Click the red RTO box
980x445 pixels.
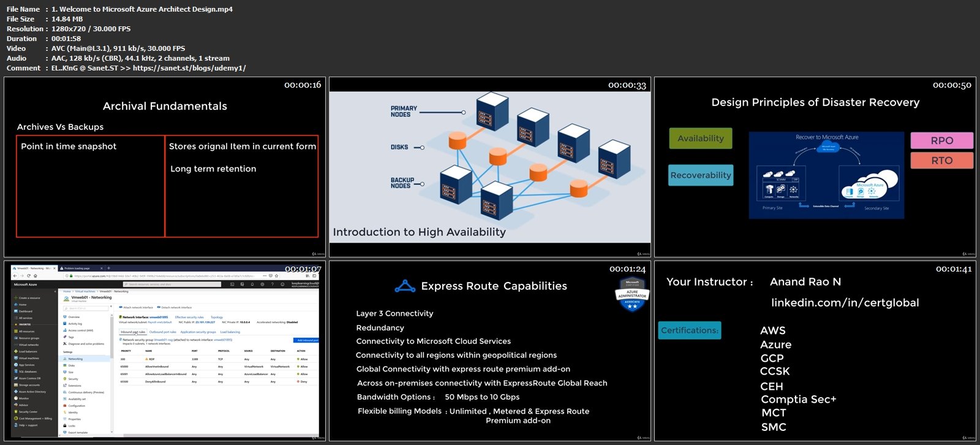(x=941, y=161)
